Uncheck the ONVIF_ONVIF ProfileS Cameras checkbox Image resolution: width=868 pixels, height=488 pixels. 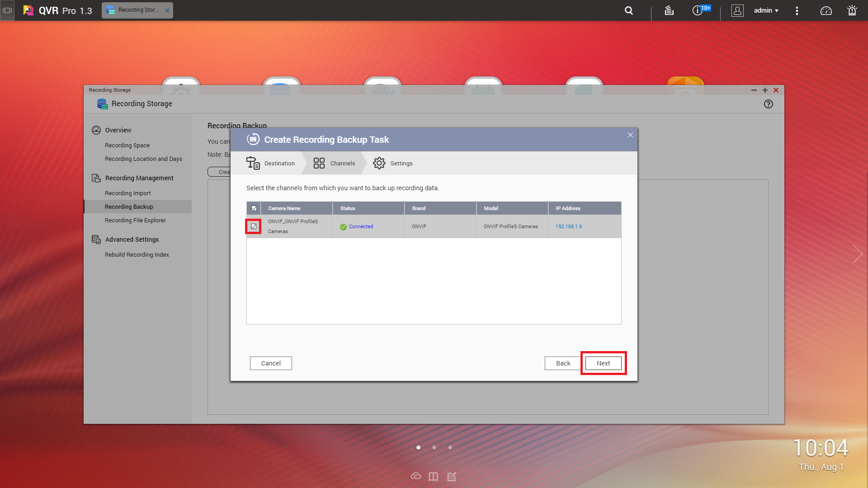click(254, 226)
